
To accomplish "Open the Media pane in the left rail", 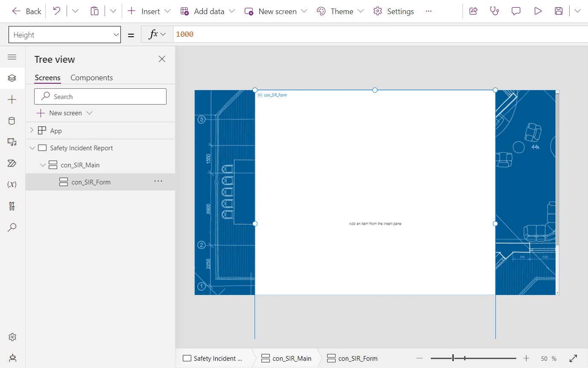I will (x=12, y=142).
